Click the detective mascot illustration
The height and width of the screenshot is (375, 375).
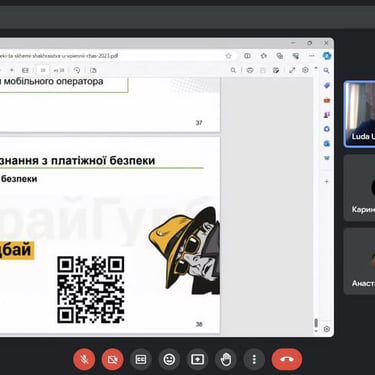(184, 251)
